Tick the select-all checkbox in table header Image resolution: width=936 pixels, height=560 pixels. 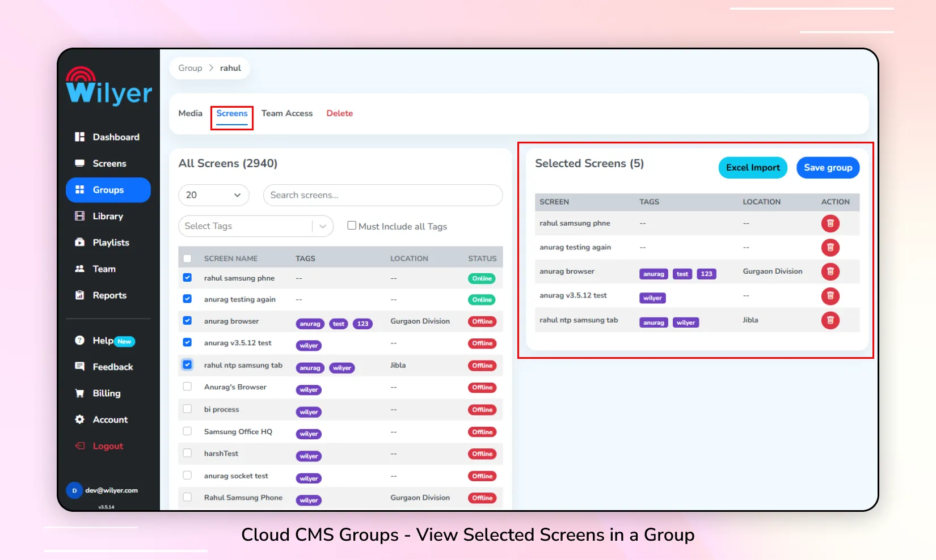pos(187,258)
